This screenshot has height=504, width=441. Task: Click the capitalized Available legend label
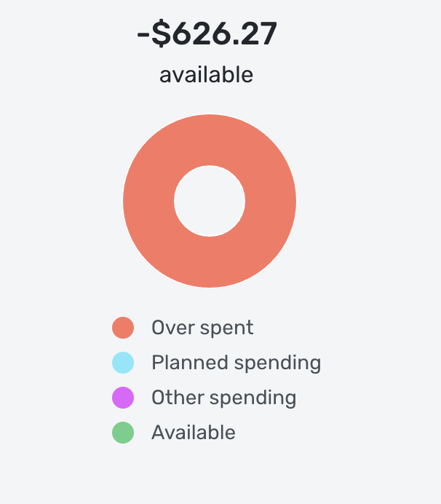point(194,433)
